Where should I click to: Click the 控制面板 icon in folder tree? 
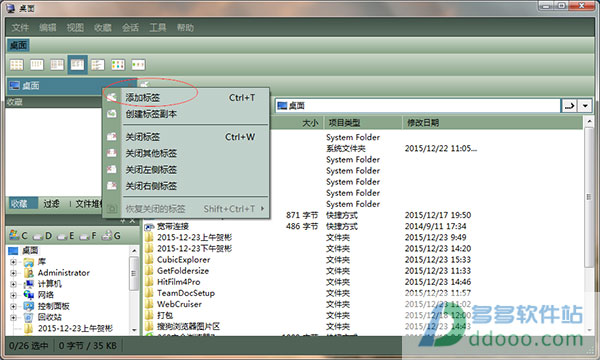[29, 306]
